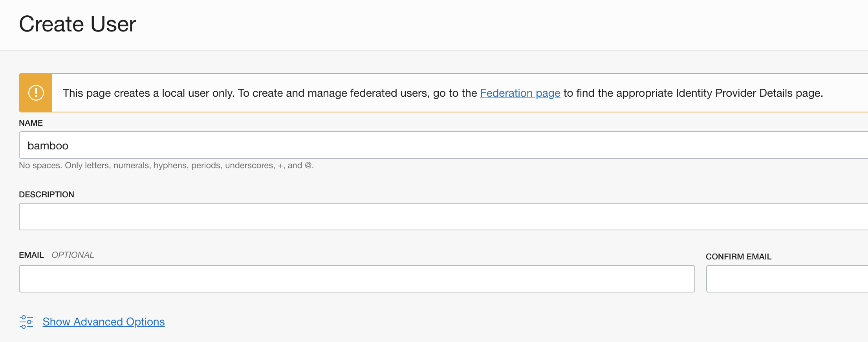Click the 'No spaces. Only letters' hint text
Viewport: 868px width, 342px height.
(x=166, y=165)
